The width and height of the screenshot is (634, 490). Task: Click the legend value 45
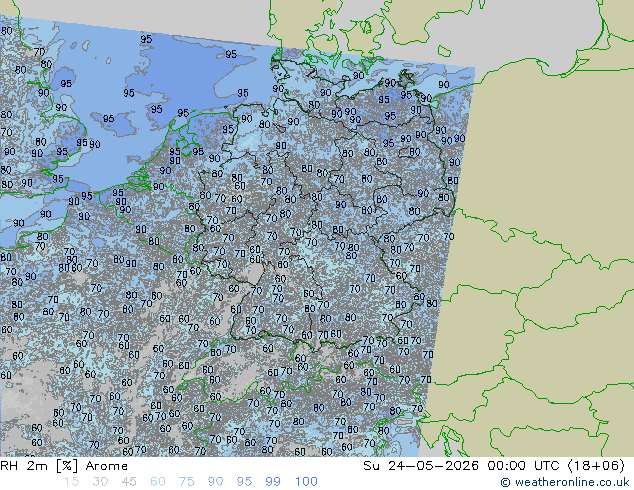129,482
